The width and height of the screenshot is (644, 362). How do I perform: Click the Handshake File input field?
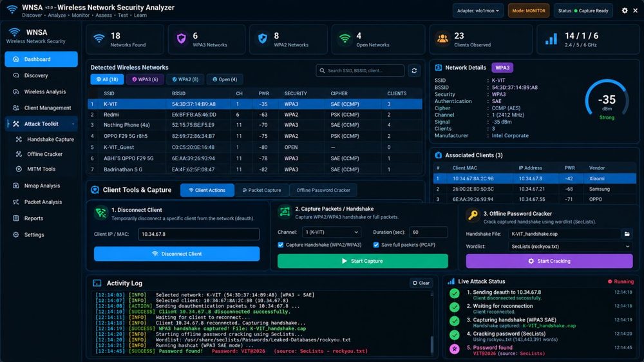(564, 234)
